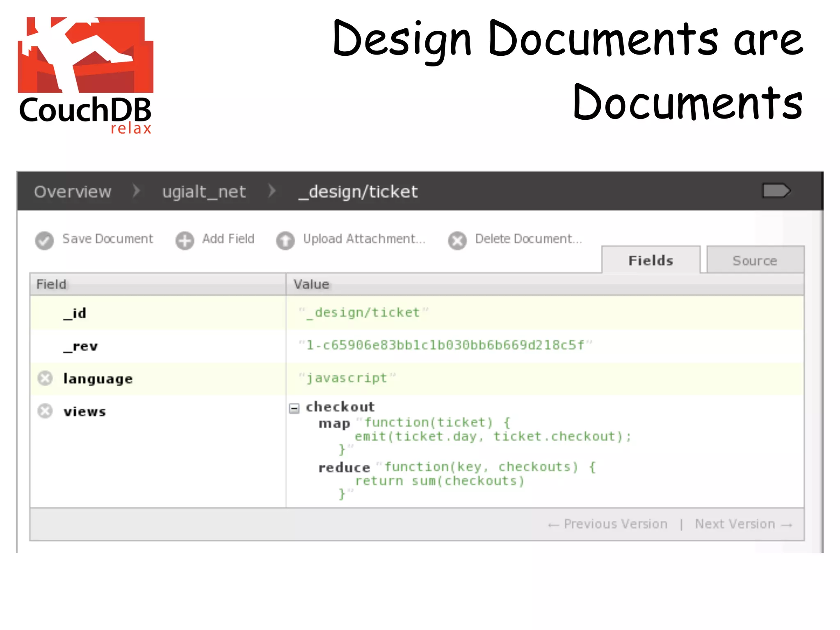The height and width of the screenshot is (630, 840).
Task: Click the Delete Document... label
Action: point(529,239)
